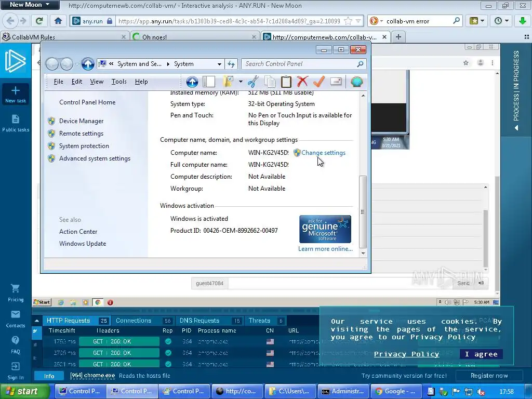Click the Change settings link

tap(323, 153)
